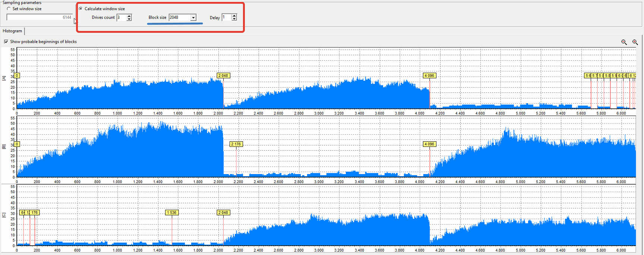Image resolution: width=644 pixels, height=255 pixels.
Task: Click the 2 176 marker in histogram B
Action: point(236,144)
